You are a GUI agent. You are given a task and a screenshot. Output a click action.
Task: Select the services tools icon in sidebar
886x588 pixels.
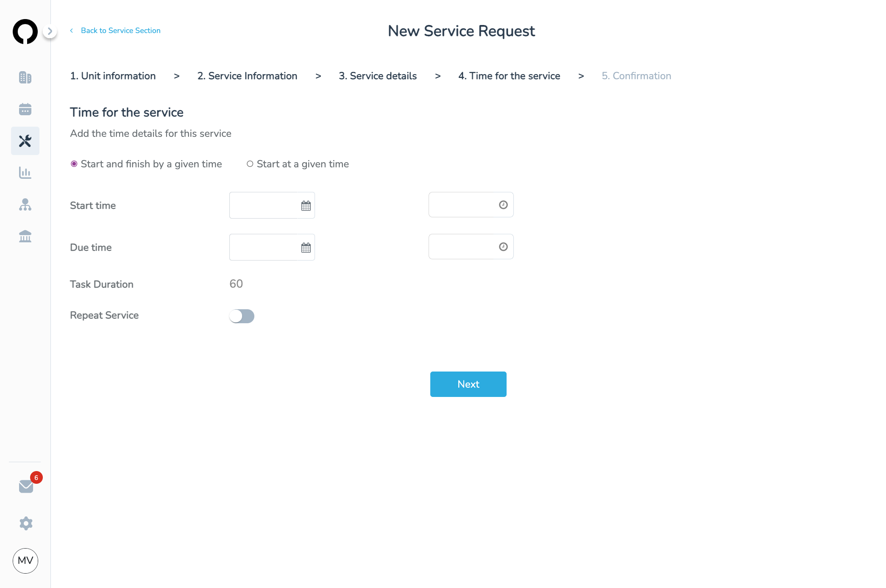(25, 141)
